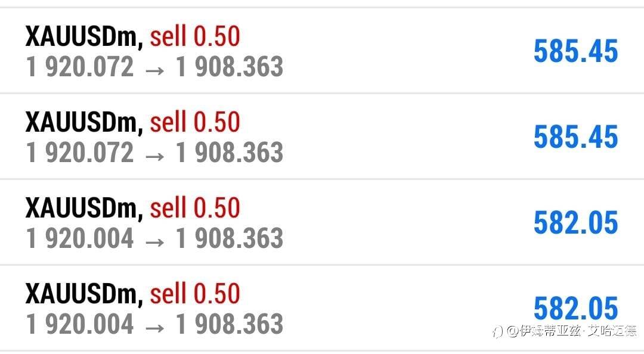Tap the sell 0.50 label in the third trade
The width and height of the screenshot is (644, 354).
point(194,209)
